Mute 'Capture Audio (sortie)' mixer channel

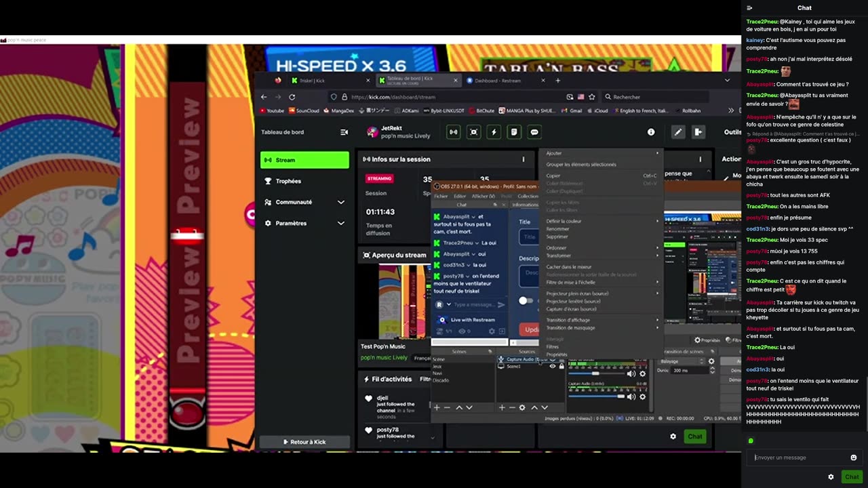pyautogui.click(x=631, y=396)
